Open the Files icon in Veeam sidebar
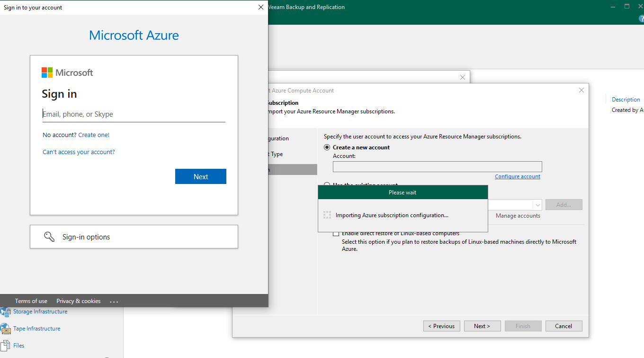The image size is (644, 358). tap(6, 346)
